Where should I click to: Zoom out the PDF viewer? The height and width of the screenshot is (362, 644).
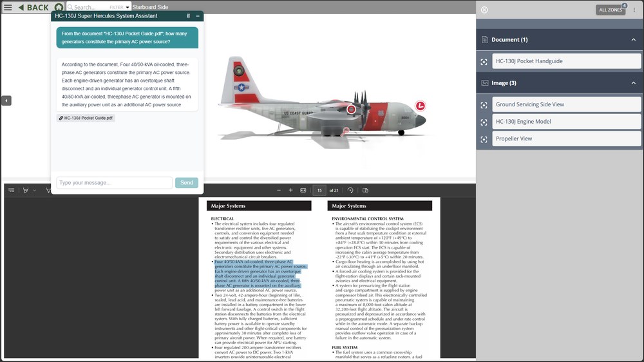279,190
